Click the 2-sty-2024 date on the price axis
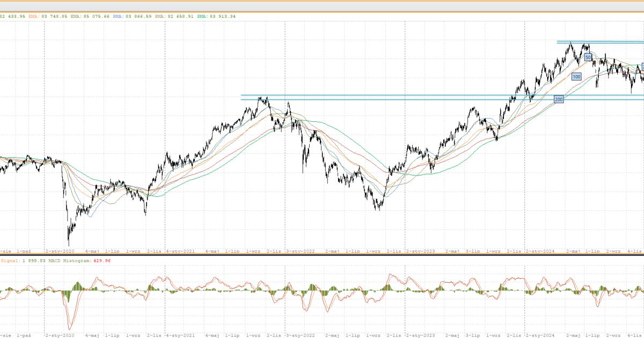644x338 pixels. 540,251
